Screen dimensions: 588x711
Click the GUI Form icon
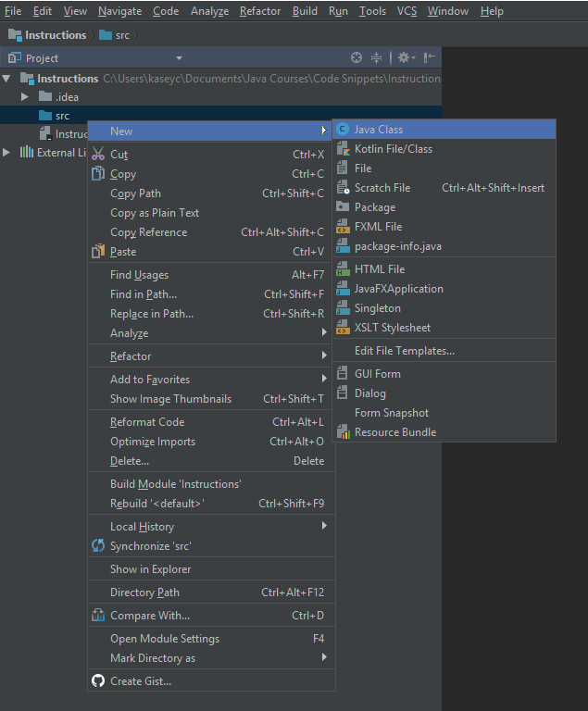click(x=343, y=374)
